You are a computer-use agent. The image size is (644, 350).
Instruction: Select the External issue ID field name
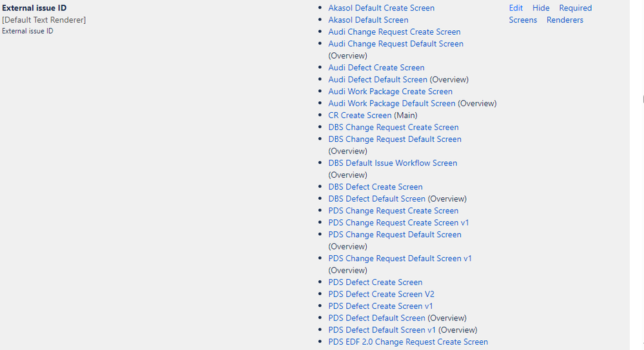coord(34,8)
